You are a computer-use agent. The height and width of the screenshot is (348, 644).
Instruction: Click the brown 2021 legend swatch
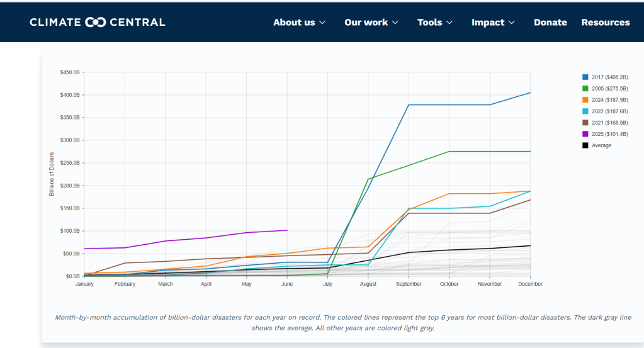click(585, 123)
